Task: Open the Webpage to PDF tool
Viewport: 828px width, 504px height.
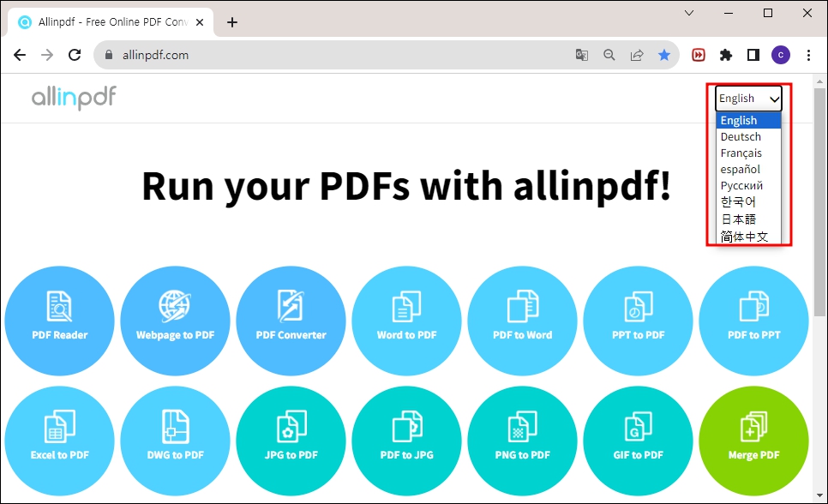Action: pyautogui.click(x=176, y=321)
